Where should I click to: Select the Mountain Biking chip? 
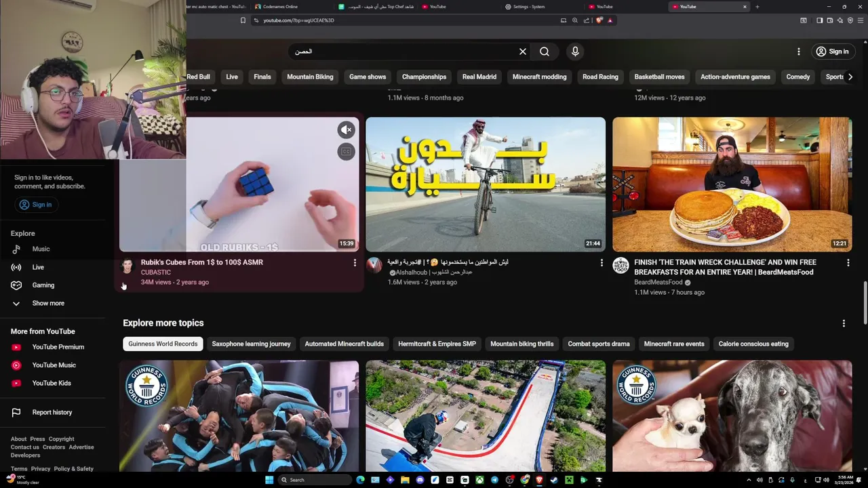(x=310, y=77)
